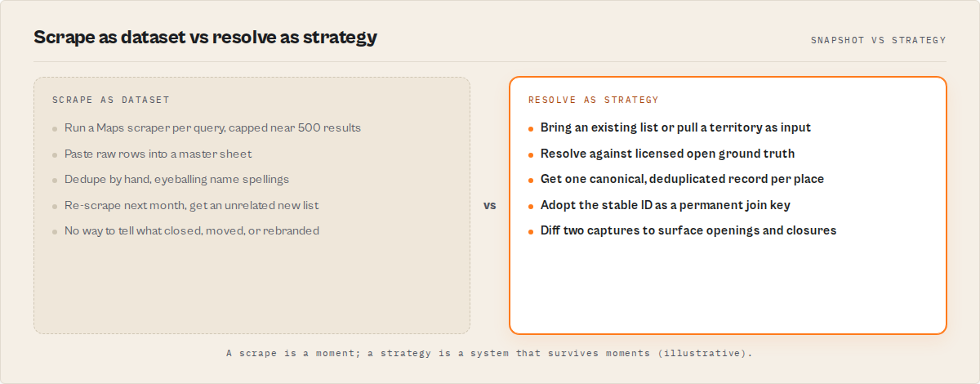Click the gray bullet beside 'Re-scrape next month'
Viewport: 980px width, 384px height.
point(55,206)
